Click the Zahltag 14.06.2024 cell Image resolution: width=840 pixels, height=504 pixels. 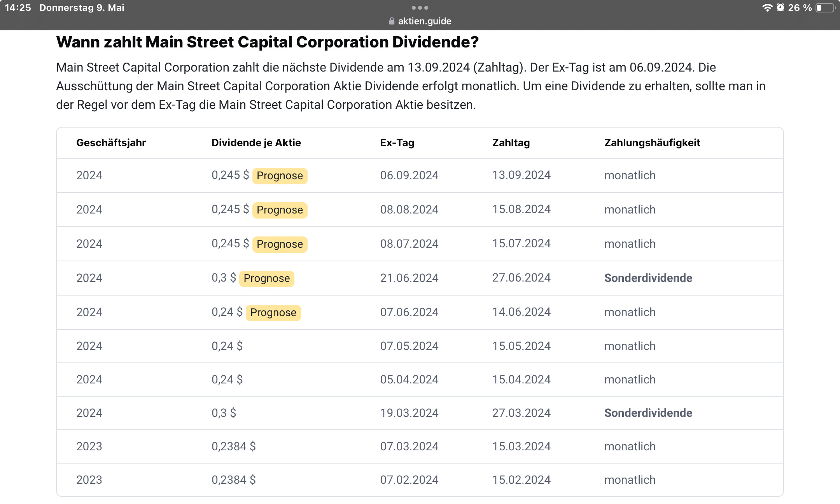[521, 312]
